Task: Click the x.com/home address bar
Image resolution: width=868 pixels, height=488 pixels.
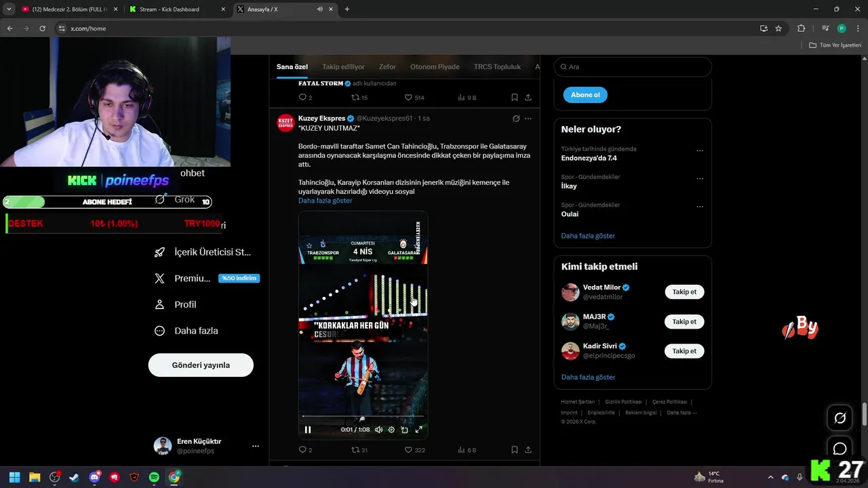Action: (407, 28)
